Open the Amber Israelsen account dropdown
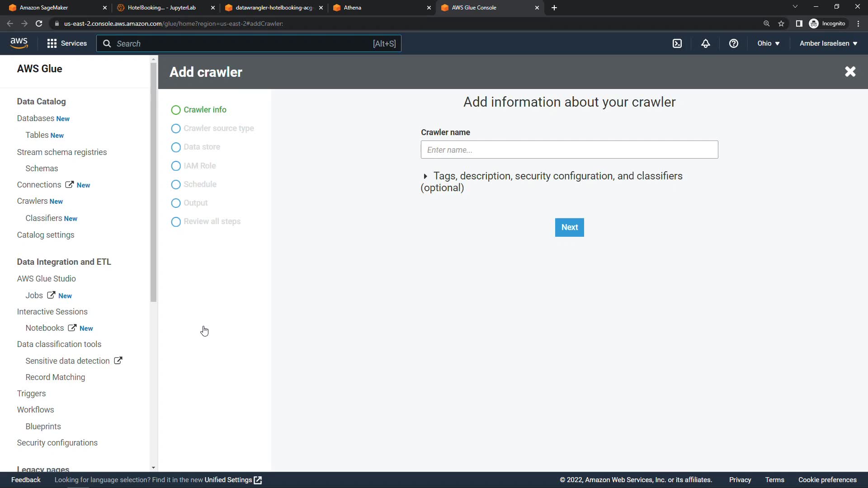The width and height of the screenshot is (868, 488). pos(828,43)
